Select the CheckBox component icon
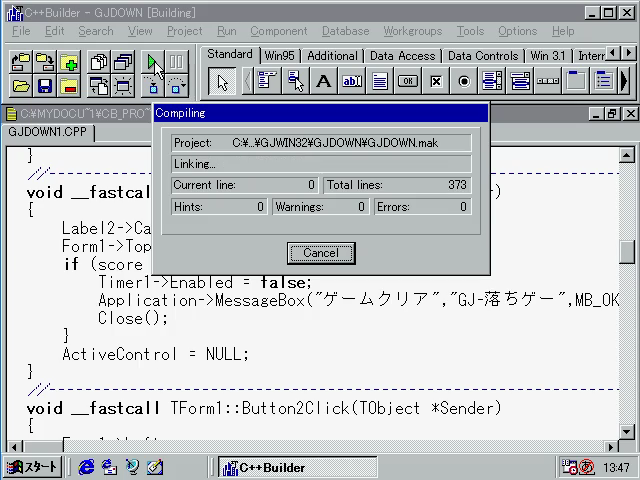This screenshot has height=480, width=640. [x=436, y=81]
